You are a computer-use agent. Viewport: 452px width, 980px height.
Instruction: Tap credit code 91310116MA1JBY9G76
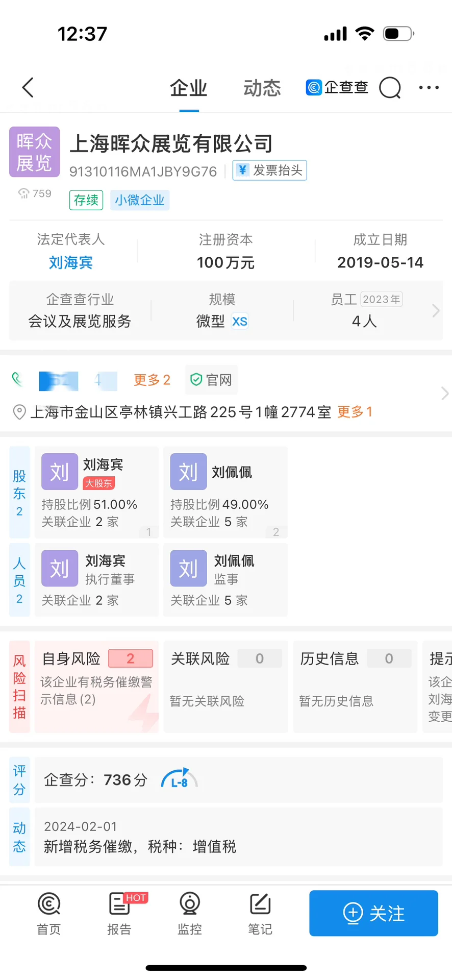(x=143, y=171)
